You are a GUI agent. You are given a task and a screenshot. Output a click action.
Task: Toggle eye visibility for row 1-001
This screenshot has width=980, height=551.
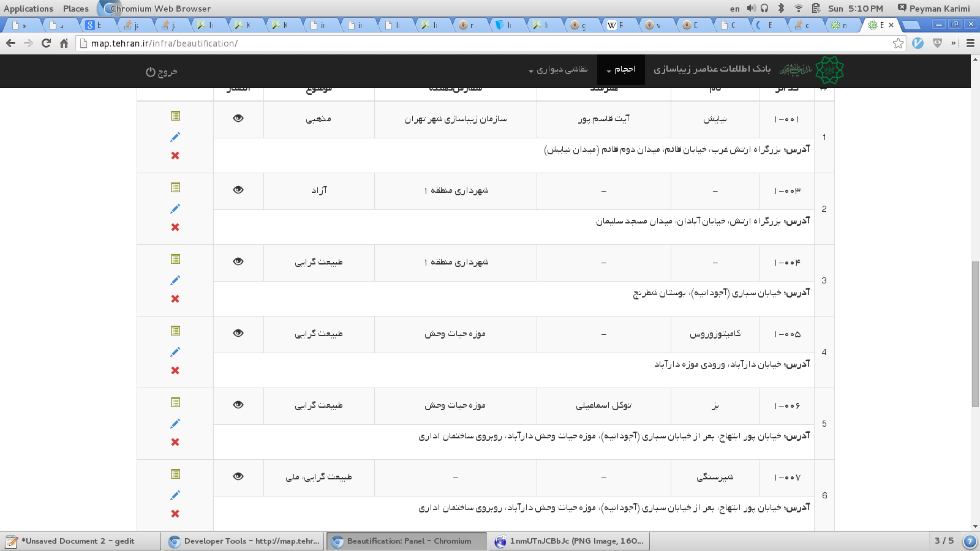(238, 118)
